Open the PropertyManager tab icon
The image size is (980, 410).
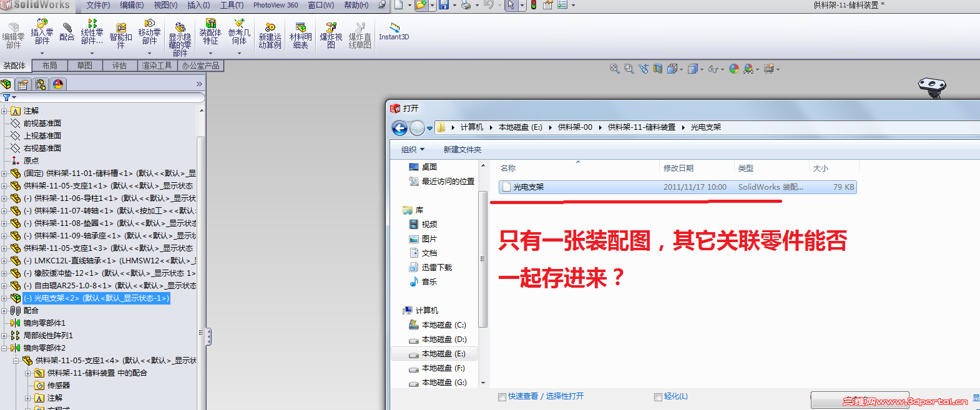[x=23, y=84]
